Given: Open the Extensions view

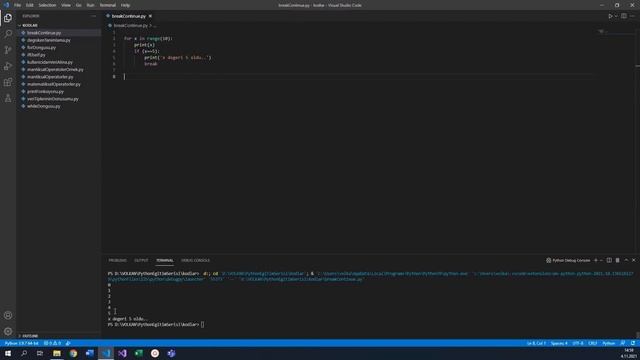Looking at the screenshot, I should 8,82.
